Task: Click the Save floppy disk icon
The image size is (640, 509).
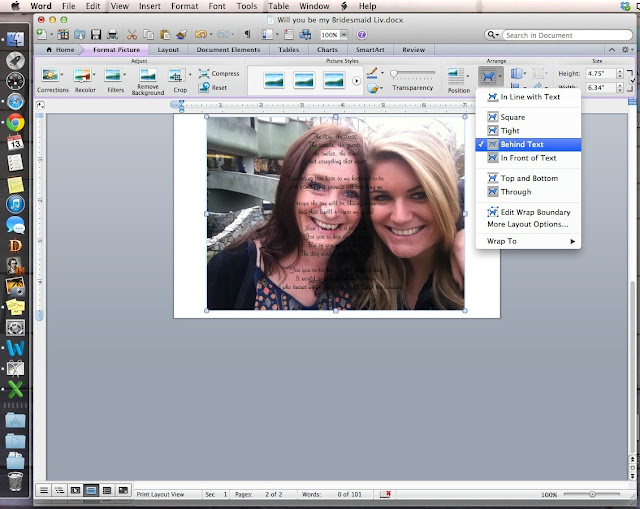Action: click(96, 35)
